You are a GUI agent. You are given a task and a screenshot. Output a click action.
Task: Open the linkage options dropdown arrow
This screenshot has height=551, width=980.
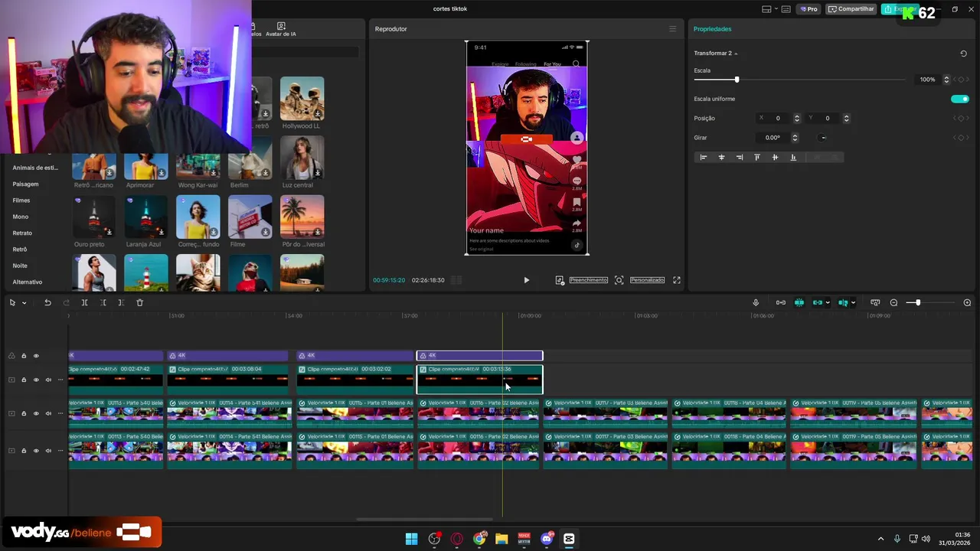coord(828,303)
